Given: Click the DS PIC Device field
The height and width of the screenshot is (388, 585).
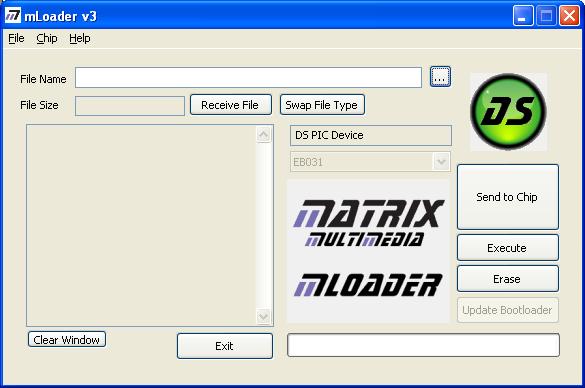Looking at the screenshot, I should (x=370, y=135).
